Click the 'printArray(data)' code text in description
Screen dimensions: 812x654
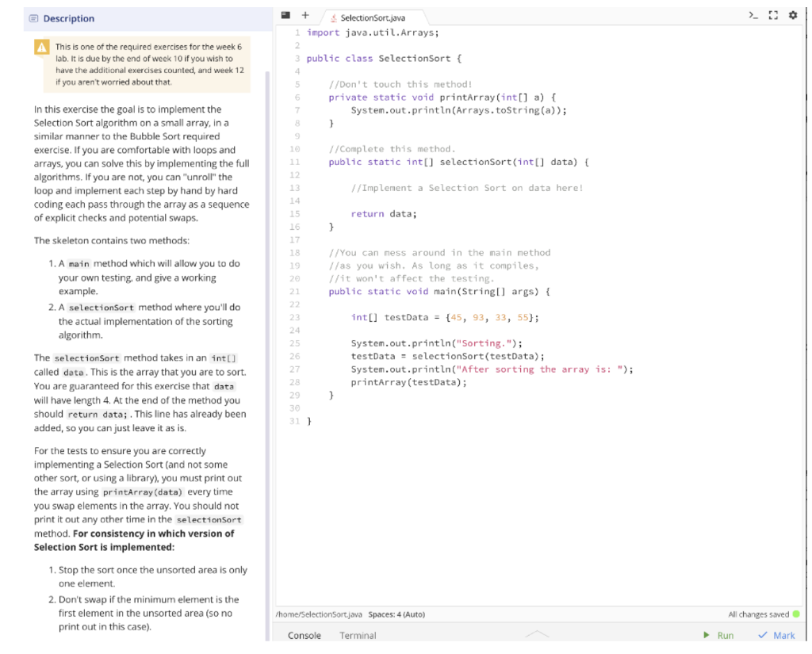click(x=143, y=492)
